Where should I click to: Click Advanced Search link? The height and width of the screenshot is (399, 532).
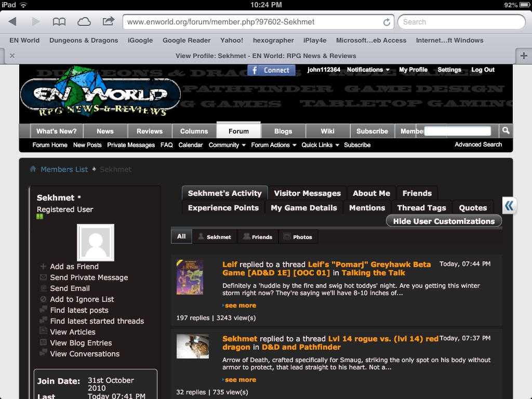pos(478,144)
